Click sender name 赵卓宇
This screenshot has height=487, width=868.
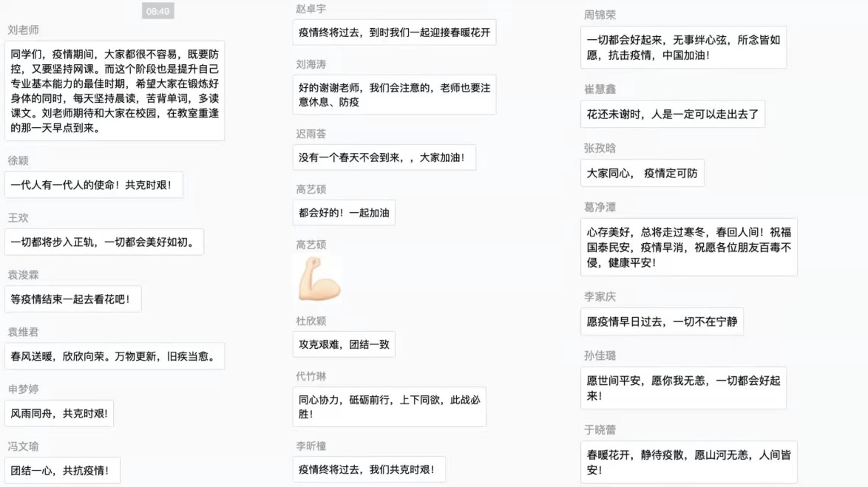click(x=311, y=9)
